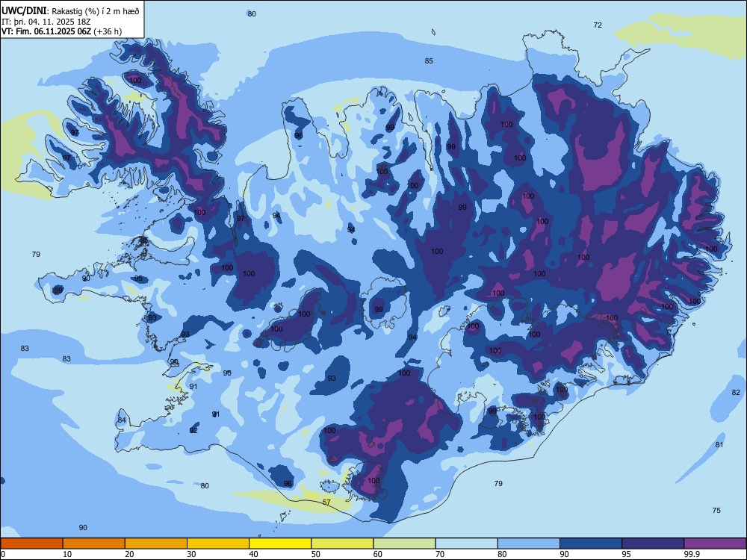Click the bright yellow 40–50 legend swatch
The image size is (747, 560).
(x=280, y=544)
